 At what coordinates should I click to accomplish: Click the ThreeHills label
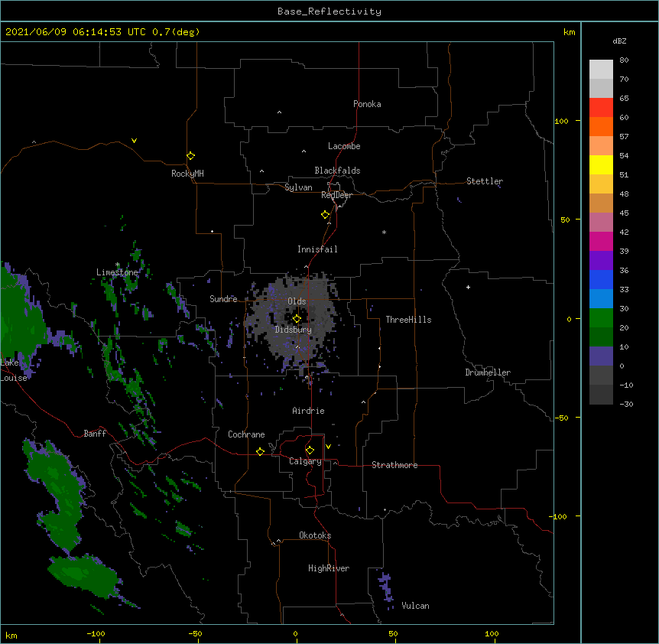[x=408, y=320]
